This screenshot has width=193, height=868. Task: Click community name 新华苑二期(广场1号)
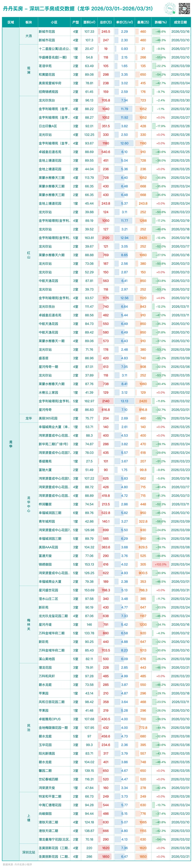(53, 444)
